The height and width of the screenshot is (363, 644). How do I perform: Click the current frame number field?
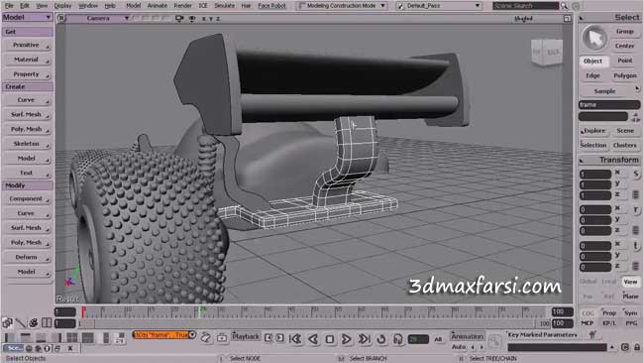click(x=418, y=339)
